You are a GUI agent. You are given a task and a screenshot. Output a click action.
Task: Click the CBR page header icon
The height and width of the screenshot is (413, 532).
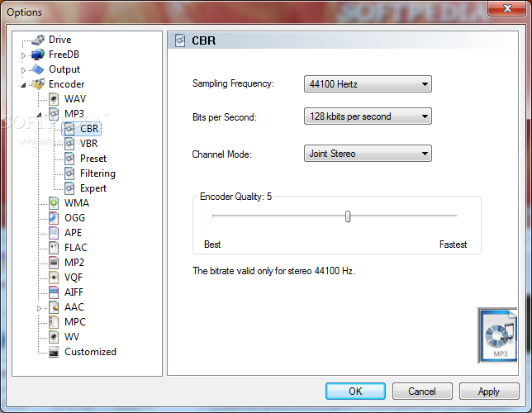pyautogui.click(x=180, y=40)
